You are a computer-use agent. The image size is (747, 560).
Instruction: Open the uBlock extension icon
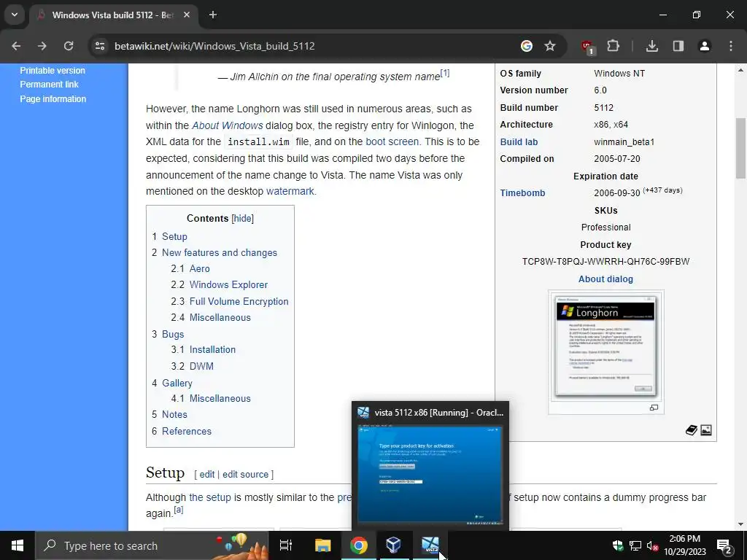tap(587, 47)
